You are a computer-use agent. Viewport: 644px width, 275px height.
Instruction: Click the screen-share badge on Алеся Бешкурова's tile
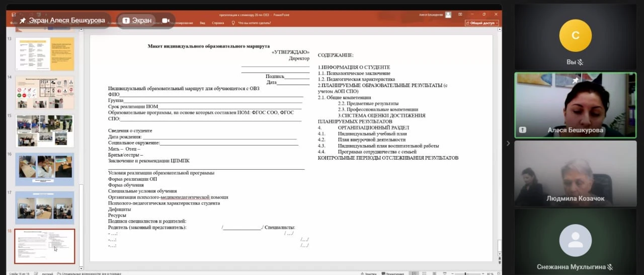(523, 129)
